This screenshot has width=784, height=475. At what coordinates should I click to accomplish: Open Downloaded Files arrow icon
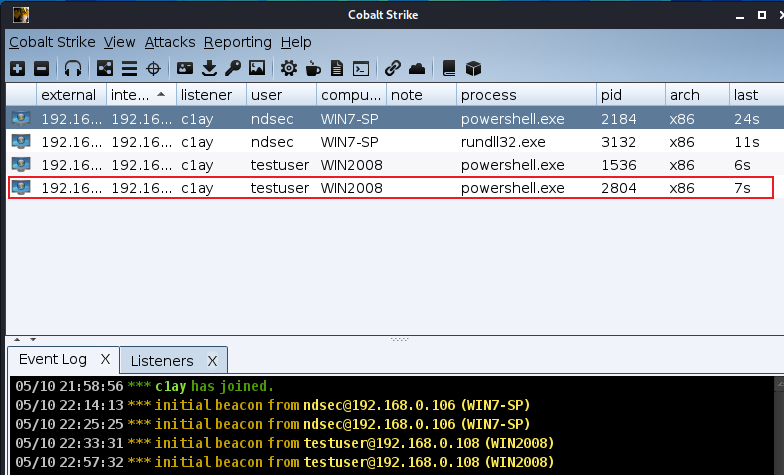pyautogui.click(x=210, y=68)
